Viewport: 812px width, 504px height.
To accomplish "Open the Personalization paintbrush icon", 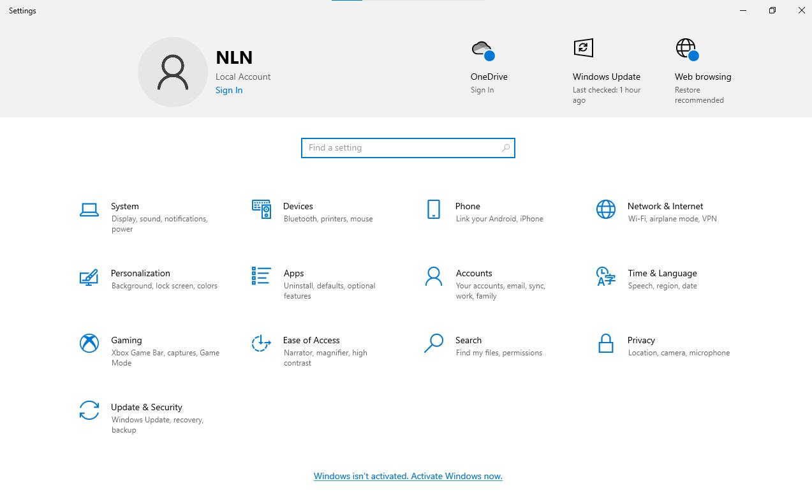I will 89,277.
